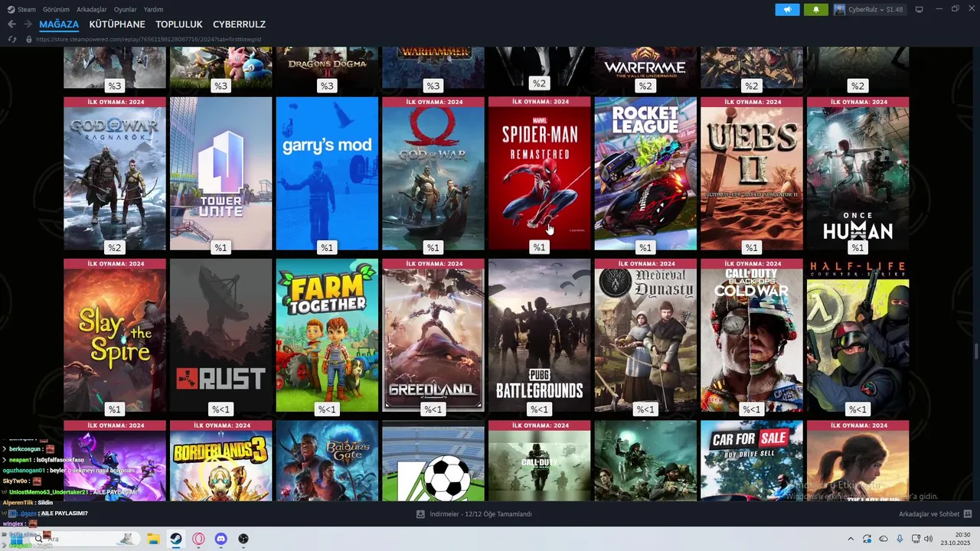Screen dimensions: 980x551
Task: Open the UEBS II game card
Action: click(x=752, y=174)
